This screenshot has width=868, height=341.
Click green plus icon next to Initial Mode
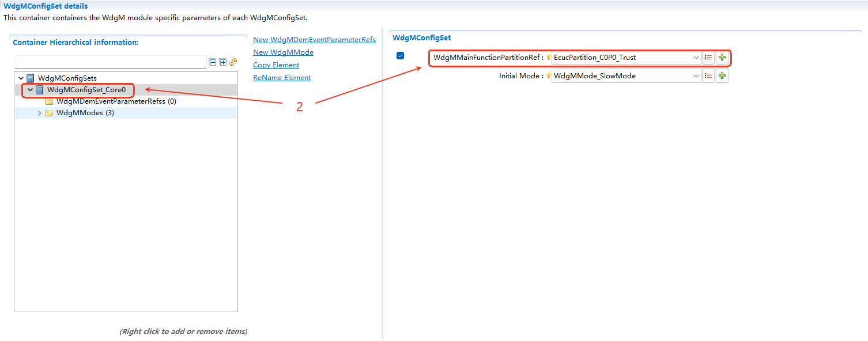click(x=722, y=75)
